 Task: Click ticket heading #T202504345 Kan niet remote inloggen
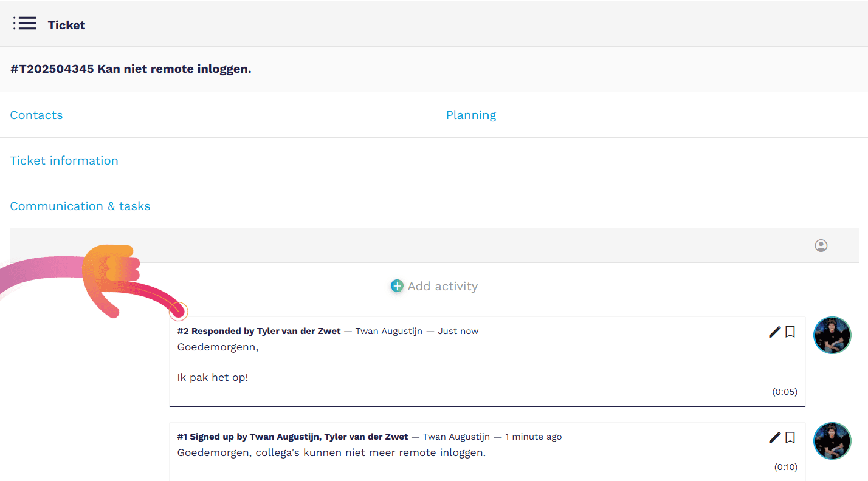click(x=131, y=69)
